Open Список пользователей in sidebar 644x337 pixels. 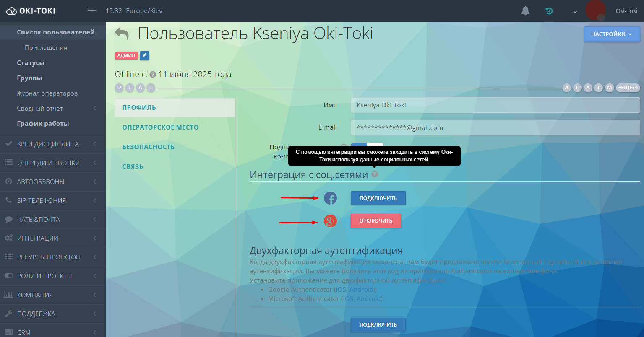tap(56, 32)
